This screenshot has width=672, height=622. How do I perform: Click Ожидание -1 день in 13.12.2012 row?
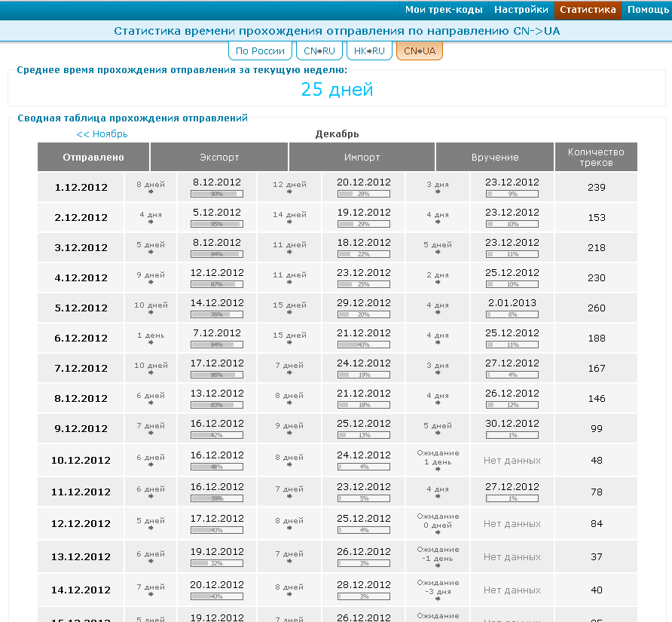click(438, 554)
